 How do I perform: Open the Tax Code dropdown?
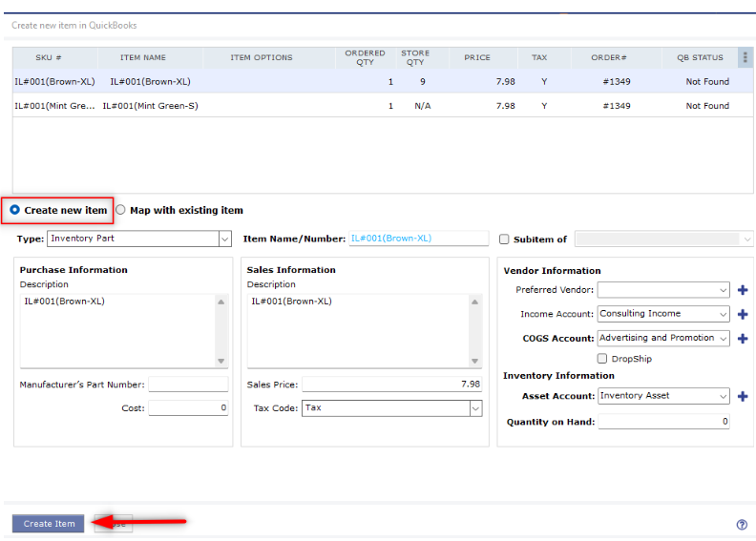392,408
